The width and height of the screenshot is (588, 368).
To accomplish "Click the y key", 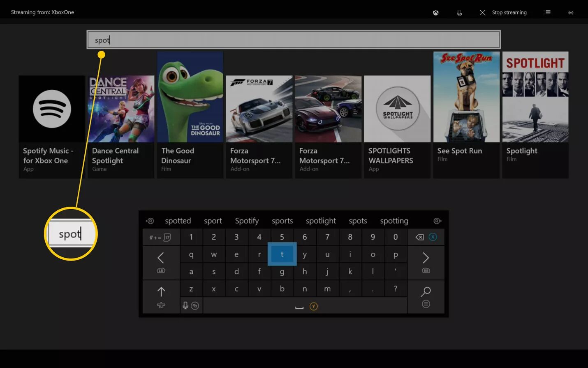I will [305, 254].
